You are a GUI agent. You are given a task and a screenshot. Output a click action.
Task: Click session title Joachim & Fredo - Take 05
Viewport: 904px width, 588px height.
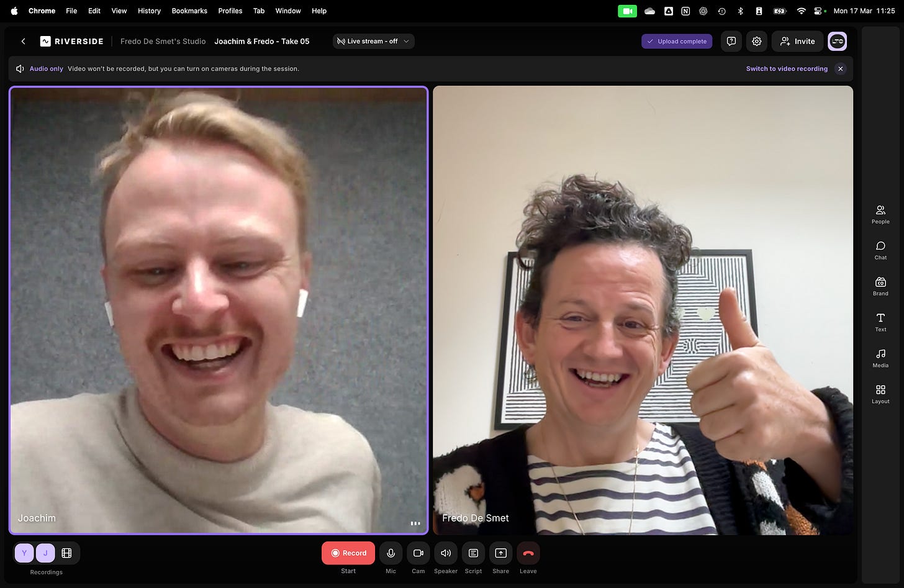pyautogui.click(x=262, y=41)
